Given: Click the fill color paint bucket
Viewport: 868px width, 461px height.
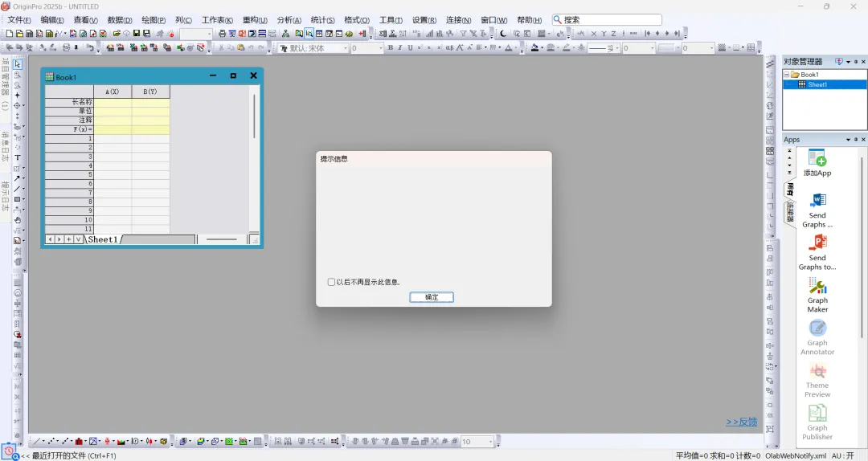Looking at the screenshot, I should point(534,48).
